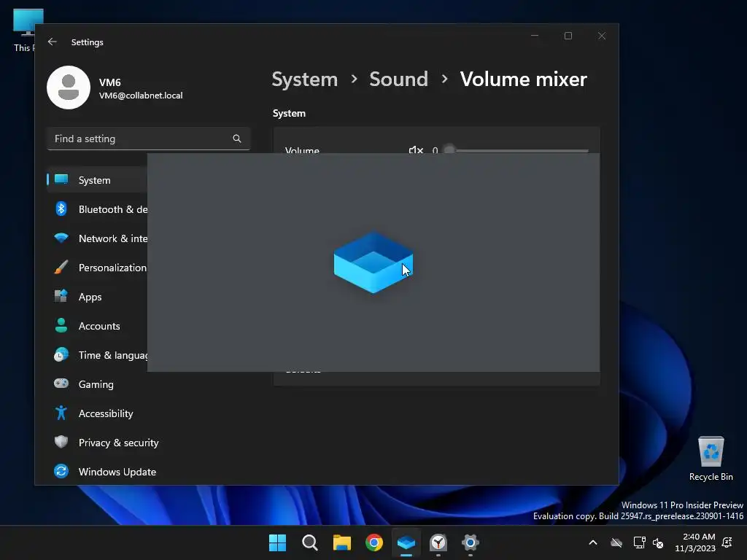
Task: Open the clock app on taskbar
Action: [x=438, y=542]
